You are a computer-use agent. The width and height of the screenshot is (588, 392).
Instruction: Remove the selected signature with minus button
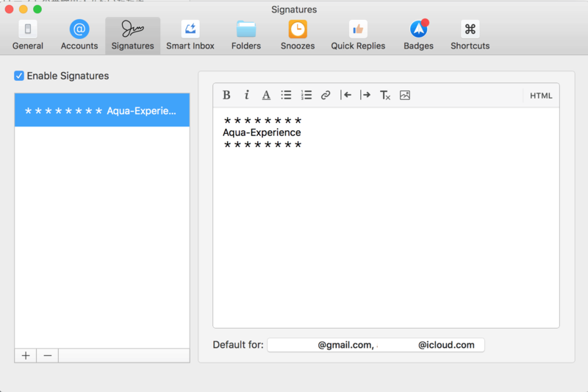click(48, 356)
